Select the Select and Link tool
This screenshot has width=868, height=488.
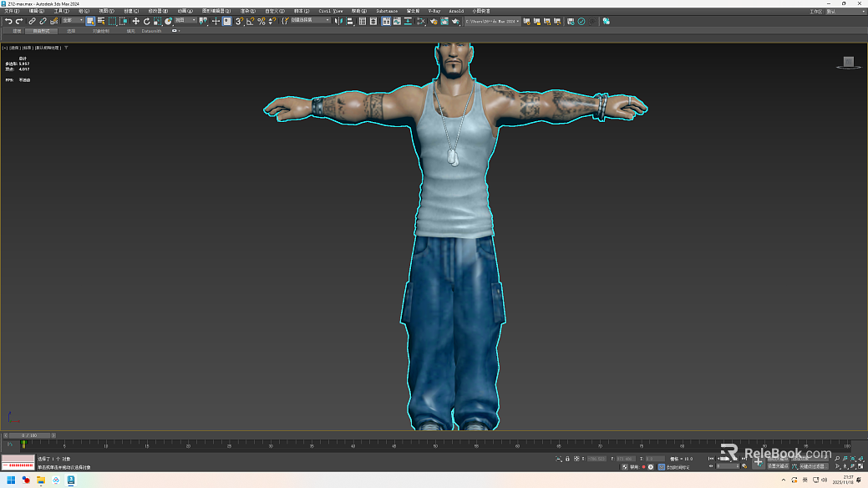(32, 21)
